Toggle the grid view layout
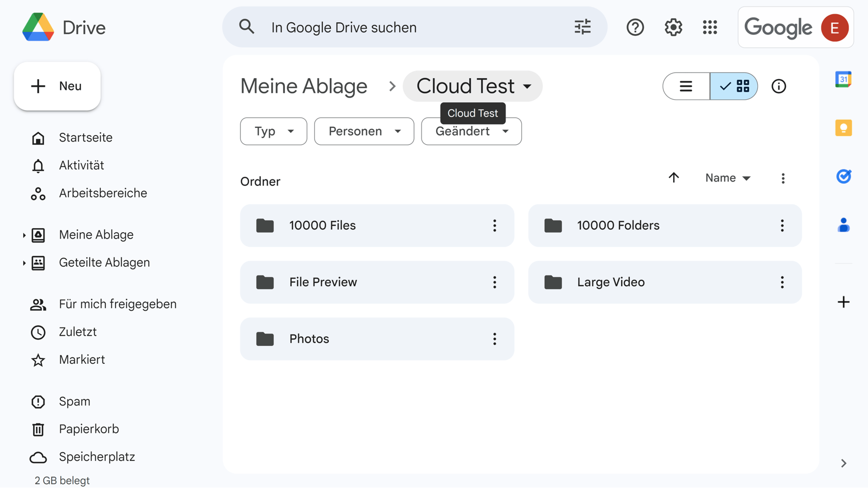This screenshot has height=488, width=868. 734,86
